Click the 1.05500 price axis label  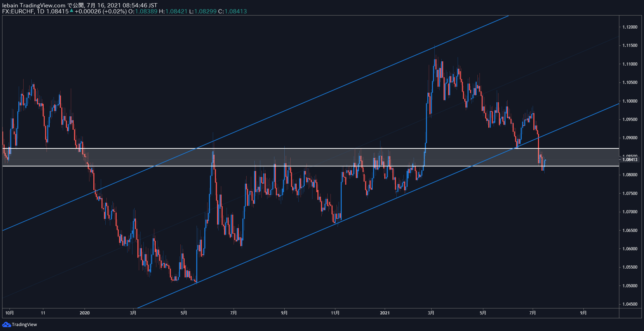point(630,267)
